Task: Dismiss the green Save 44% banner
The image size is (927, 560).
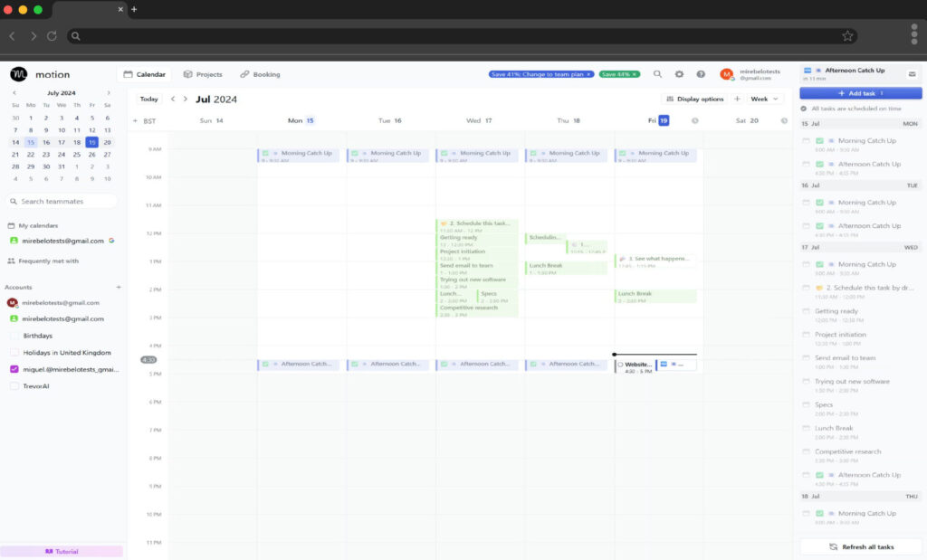Action: [635, 74]
